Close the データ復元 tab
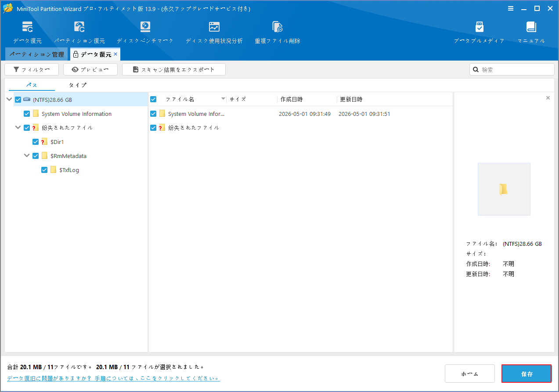Screen dimensions: 559x392 pos(115,54)
